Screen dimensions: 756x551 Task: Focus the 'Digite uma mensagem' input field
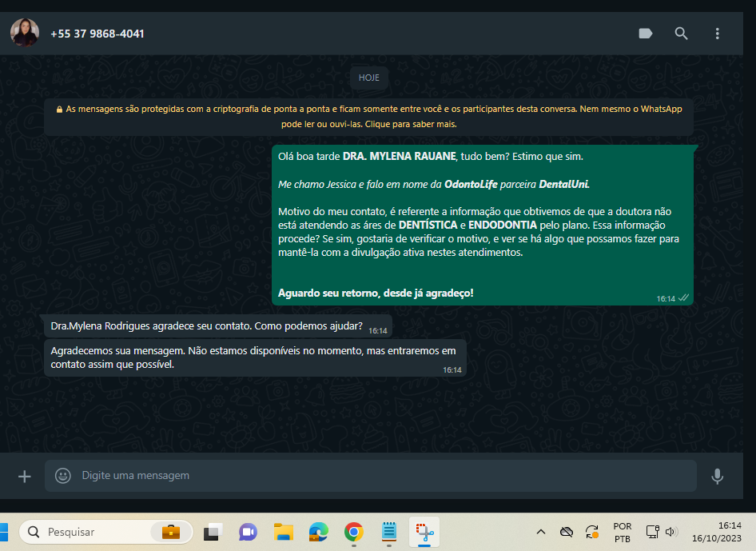coord(371,476)
